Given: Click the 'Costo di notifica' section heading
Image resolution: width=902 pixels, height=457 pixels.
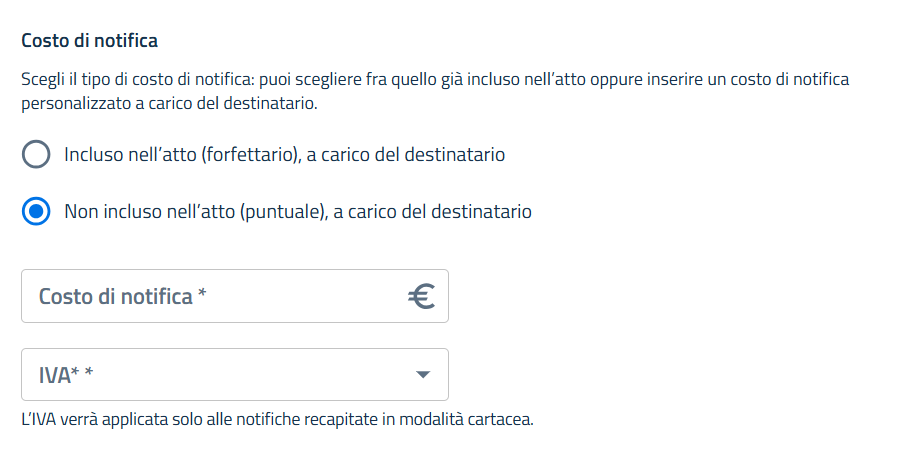Looking at the screenshot, I should click(x=90, y=41).
